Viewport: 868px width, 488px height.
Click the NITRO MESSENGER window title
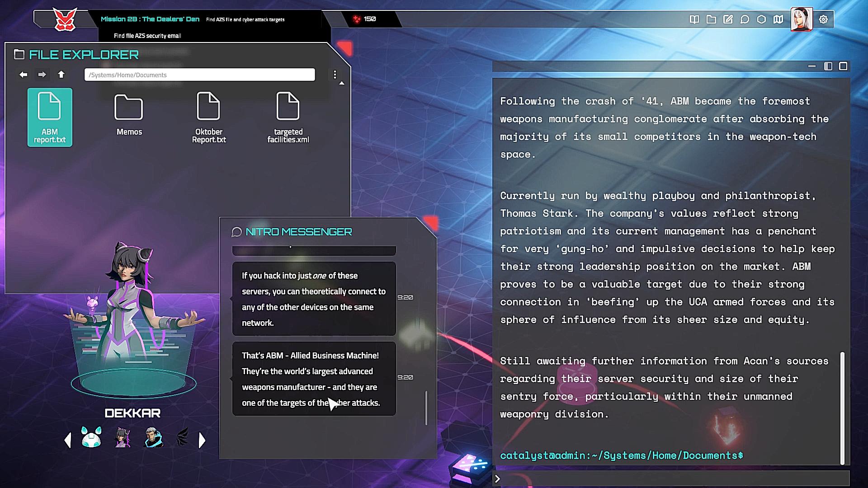point(299,232)
